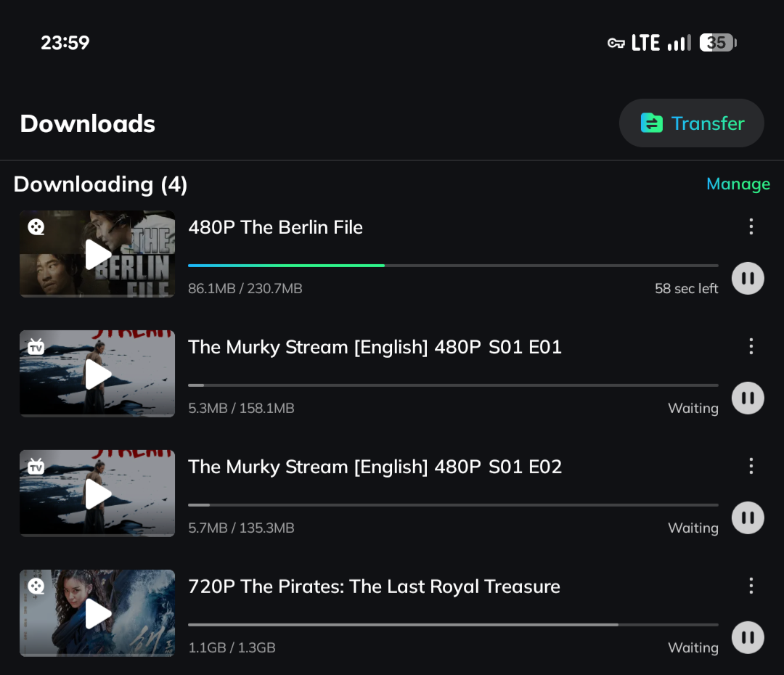Click the 'Downloads' page title
Image resolution: width=784 pixels, height=675 pixels.
point(88,123)
